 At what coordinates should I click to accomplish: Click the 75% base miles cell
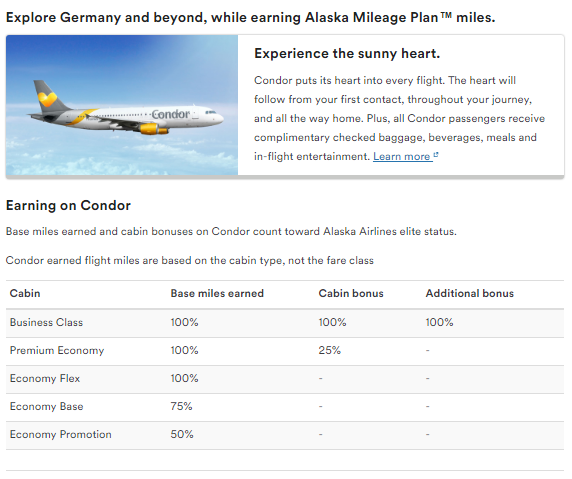coord(181,406)
